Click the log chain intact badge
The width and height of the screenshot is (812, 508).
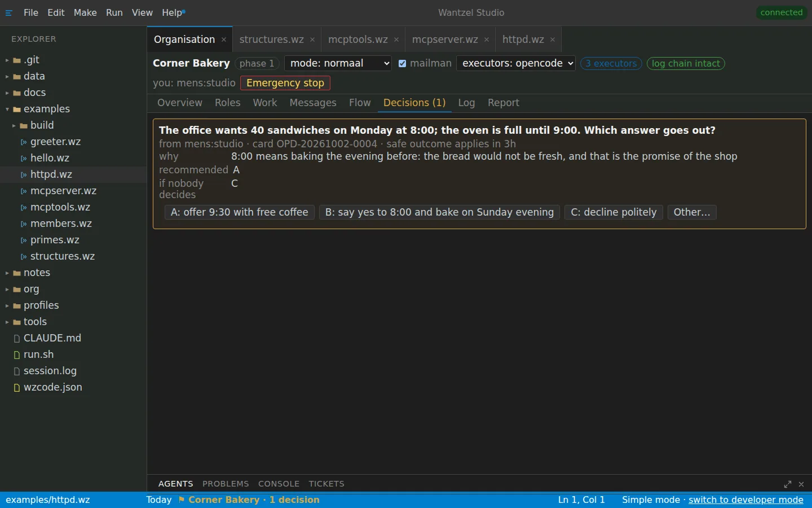pyautogui.click(x=686, y=64)
